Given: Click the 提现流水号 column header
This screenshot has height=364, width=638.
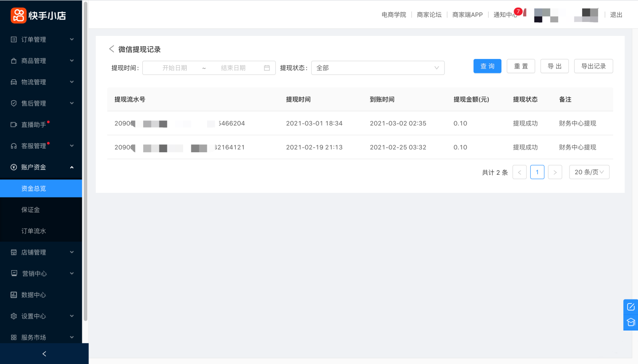Looking at the screenshot, I should click(130, 99).
